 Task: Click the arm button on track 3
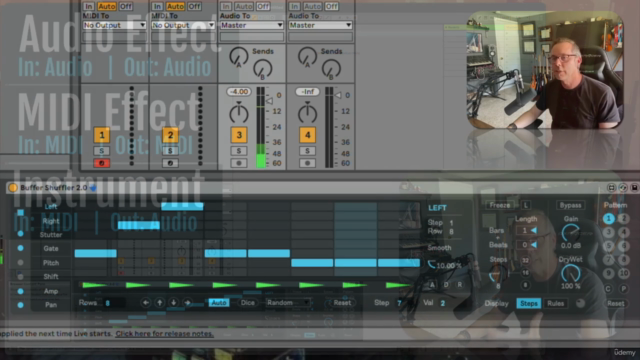pyautogui.click(x=239, y=163)
